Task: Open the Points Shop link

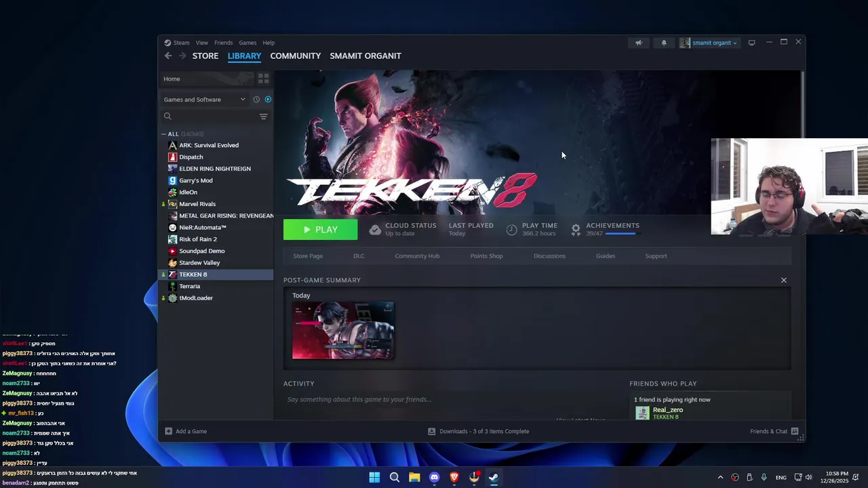Action: pos(486,256)
